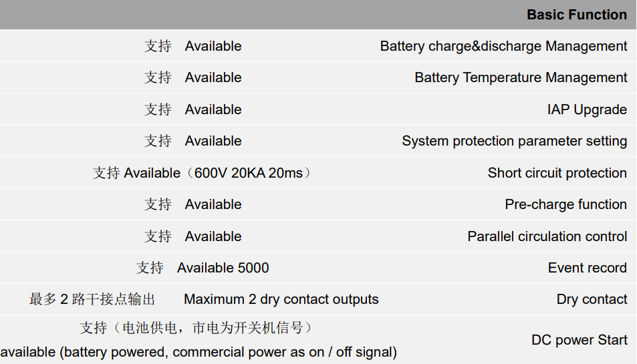Click Maximum 2 dry contact outputs text
This screenshot has width=637, height=364.
tap(281, 299)
